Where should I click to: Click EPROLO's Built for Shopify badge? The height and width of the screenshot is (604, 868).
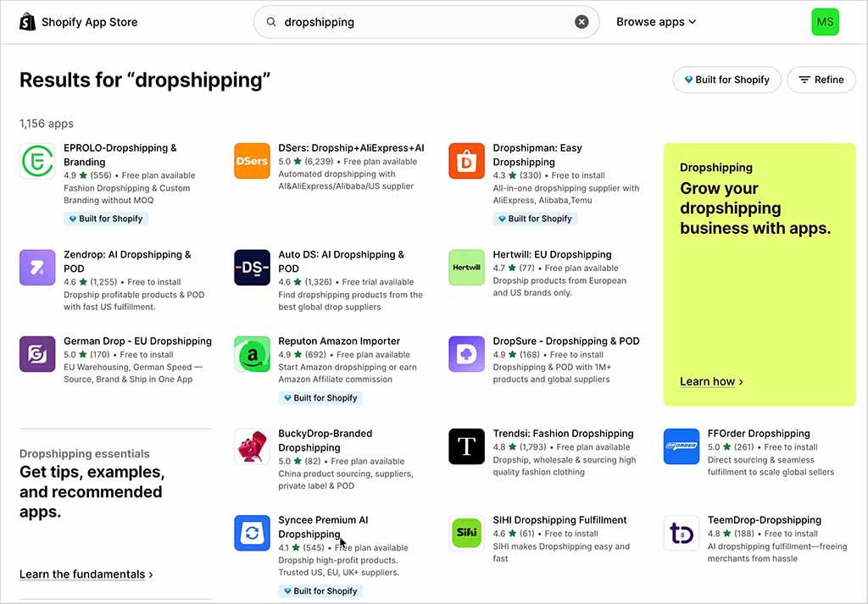(106, 219)
